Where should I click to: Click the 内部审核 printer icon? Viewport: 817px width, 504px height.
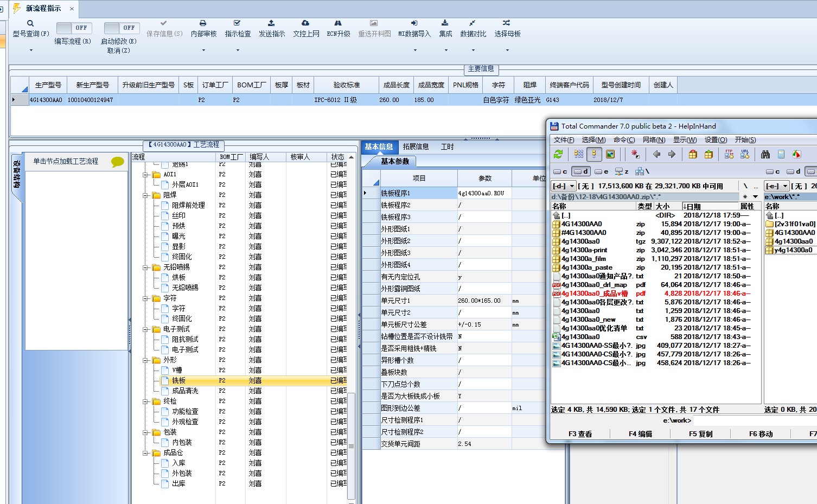[203, 23]
